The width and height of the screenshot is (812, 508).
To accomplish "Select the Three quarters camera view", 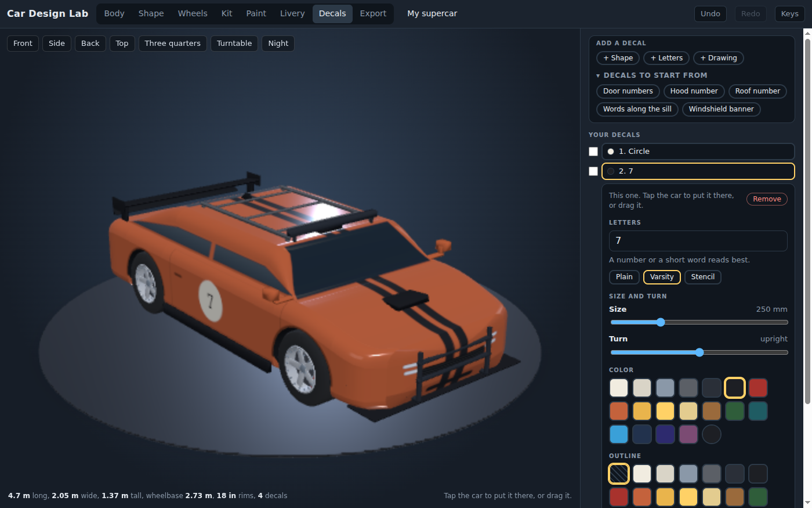I will pyautogui.click(x=173, y=44).
